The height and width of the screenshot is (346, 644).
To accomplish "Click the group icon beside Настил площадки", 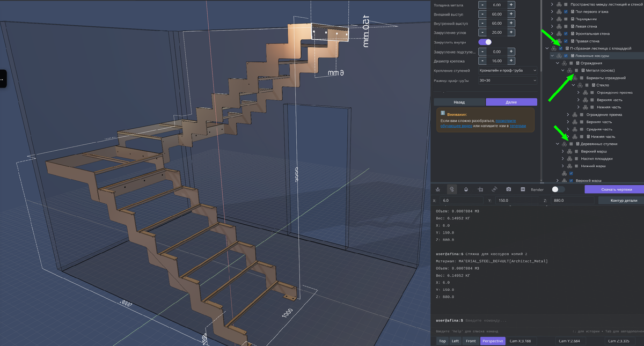I will pos(569,159).
